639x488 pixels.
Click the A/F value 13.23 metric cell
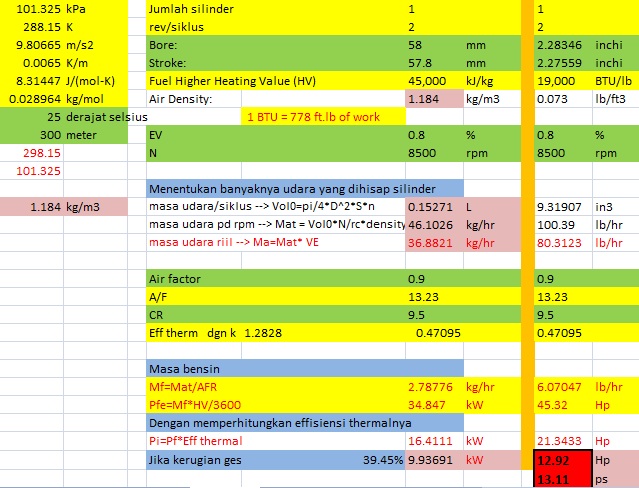[x=434, y=295]
